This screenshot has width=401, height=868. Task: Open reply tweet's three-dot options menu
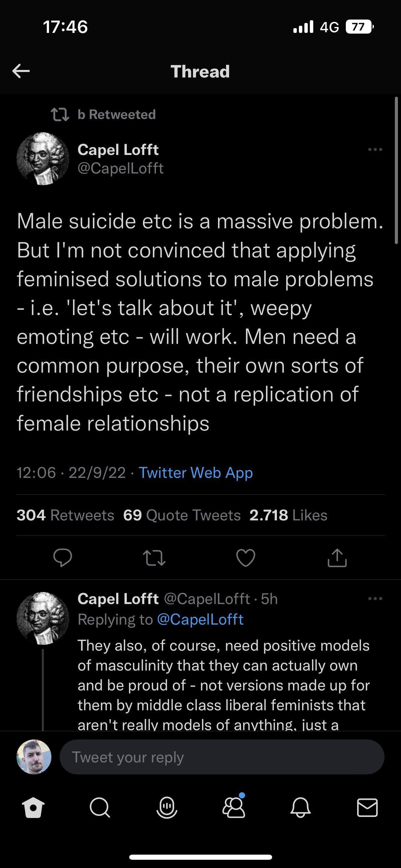click(x=375, y=599)
